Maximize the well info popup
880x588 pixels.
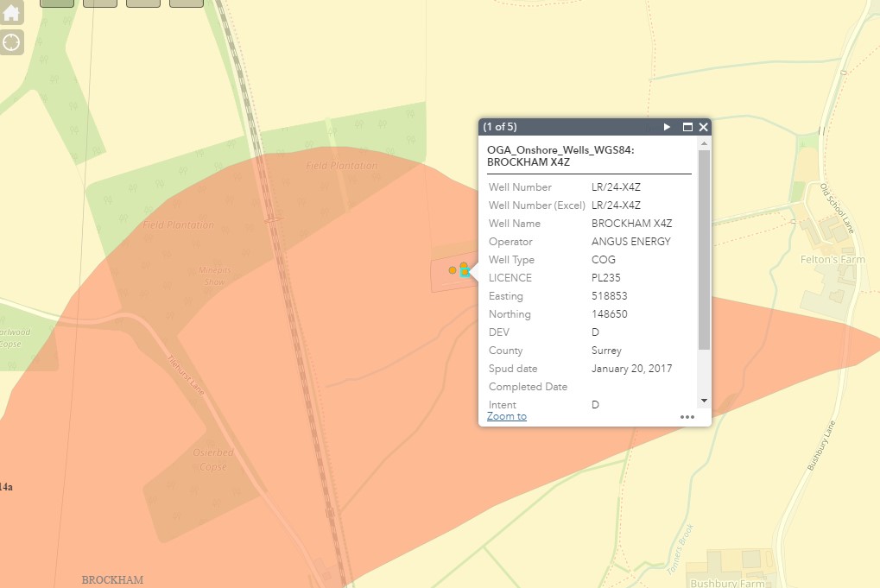tap(687, 127)
